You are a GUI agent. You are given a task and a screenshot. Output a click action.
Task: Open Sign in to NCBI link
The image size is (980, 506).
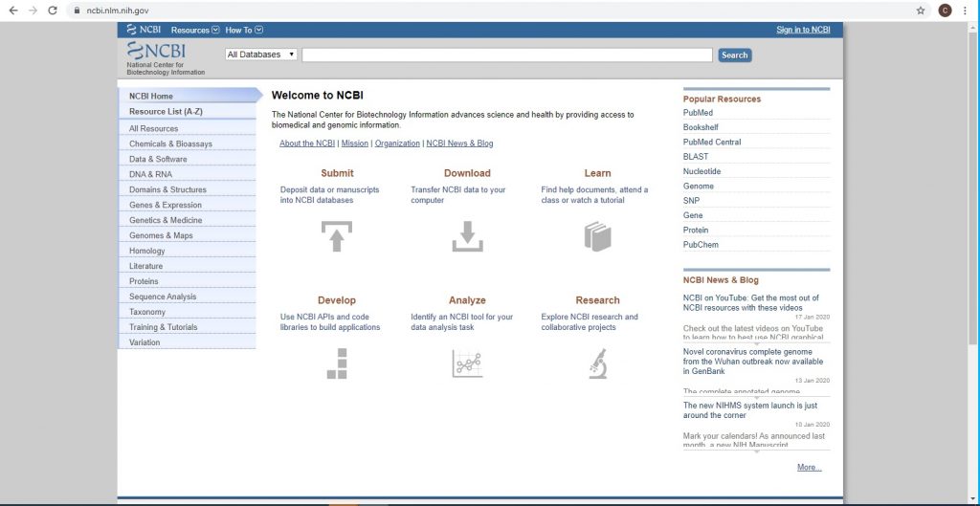pos(803,30)
